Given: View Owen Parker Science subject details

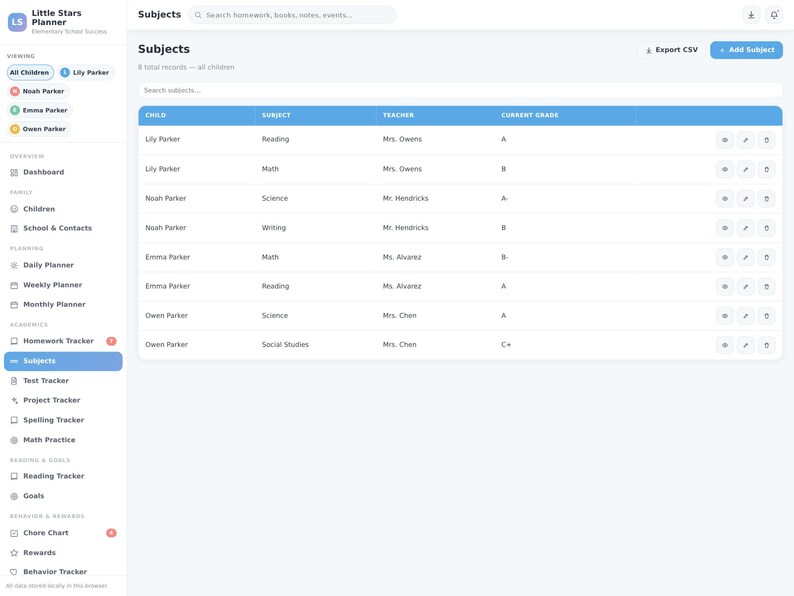Looking at the screenshot, I should pyautogui.click(x=725, y=316).
